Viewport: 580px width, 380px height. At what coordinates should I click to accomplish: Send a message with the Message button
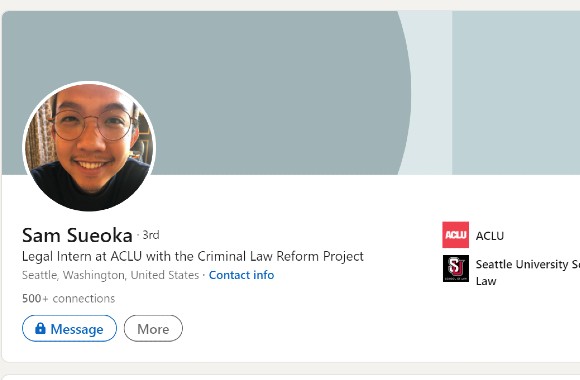pos(69,328)
